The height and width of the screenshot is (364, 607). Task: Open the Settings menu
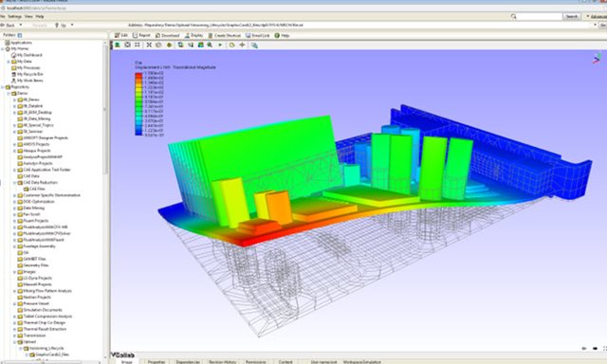(15, 17)
